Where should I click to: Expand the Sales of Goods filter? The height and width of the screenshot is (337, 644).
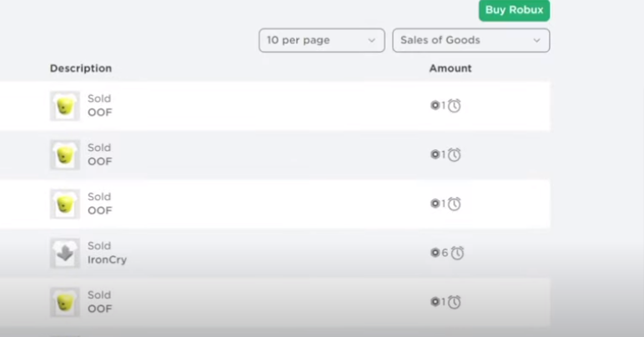[x=470, y=40]
